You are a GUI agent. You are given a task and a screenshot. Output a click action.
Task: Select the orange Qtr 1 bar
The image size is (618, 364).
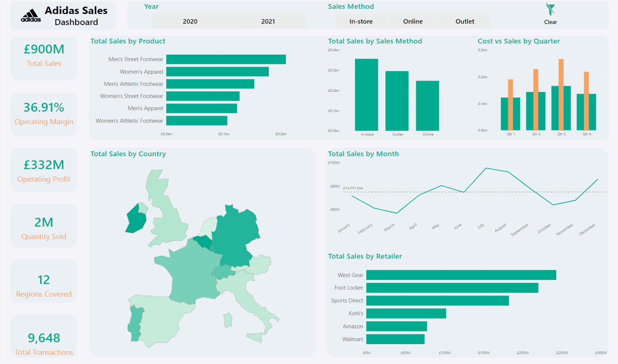click(511, 105)
